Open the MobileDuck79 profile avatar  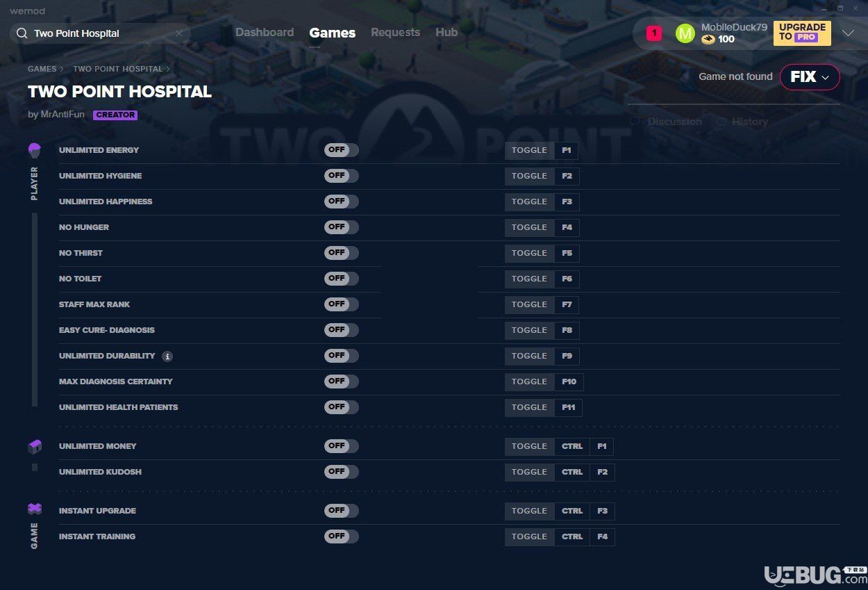(x=685, y=33)
